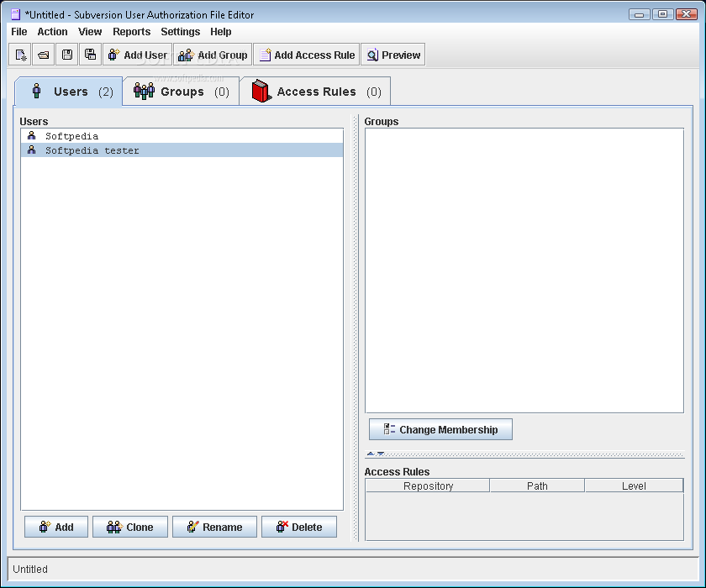Click the split pane down arrow
This screenshot has height=588, width=706.
(x=381, y=454)
